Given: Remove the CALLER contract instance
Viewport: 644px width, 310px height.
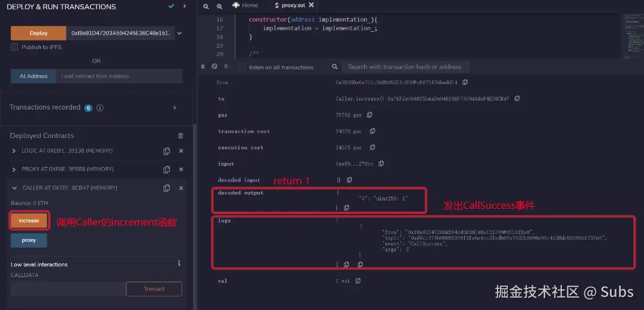Looking at the screenshot, I should point(180,188).
